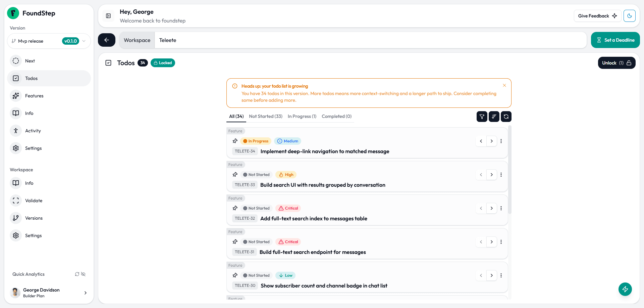Click the High priority badge on TELETE-33
The image size is (644, 308).
pos(286,175)
